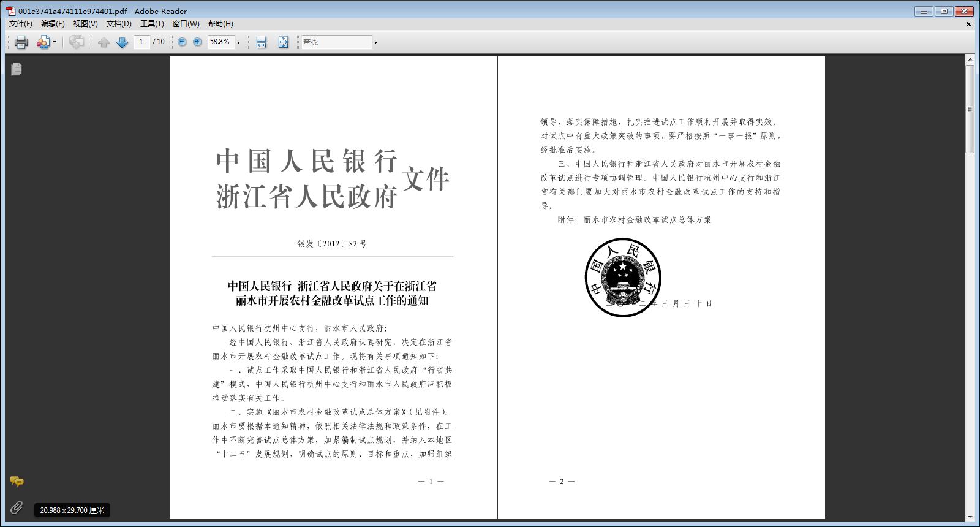Click the paragraph starting 三、中国人民银行和浙江省人民政府
The image size is (980, 527).
(x=660, y=185)
